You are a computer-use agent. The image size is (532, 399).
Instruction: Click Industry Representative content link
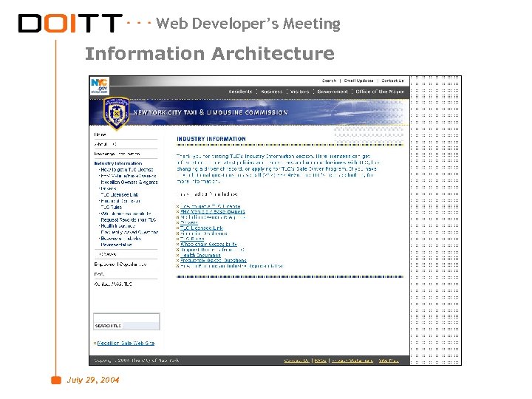point(232,266)
